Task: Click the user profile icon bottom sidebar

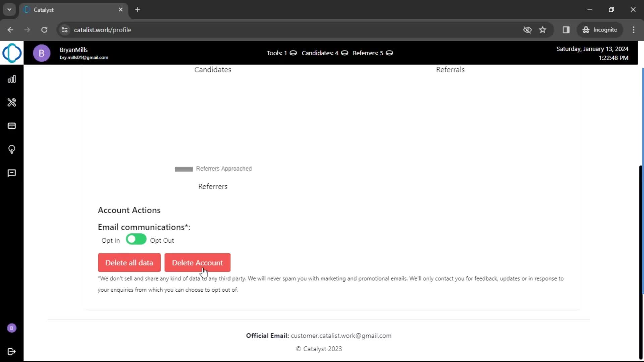Action: pos(12,328)
